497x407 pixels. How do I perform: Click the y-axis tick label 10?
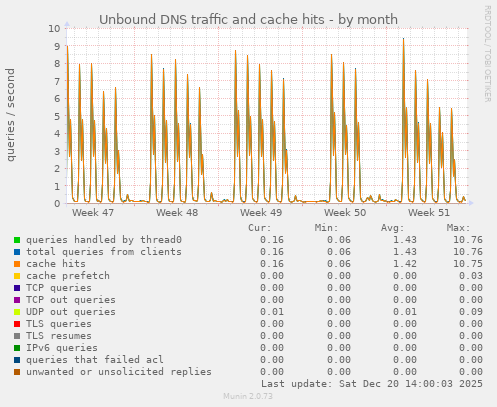coord(55,29)
